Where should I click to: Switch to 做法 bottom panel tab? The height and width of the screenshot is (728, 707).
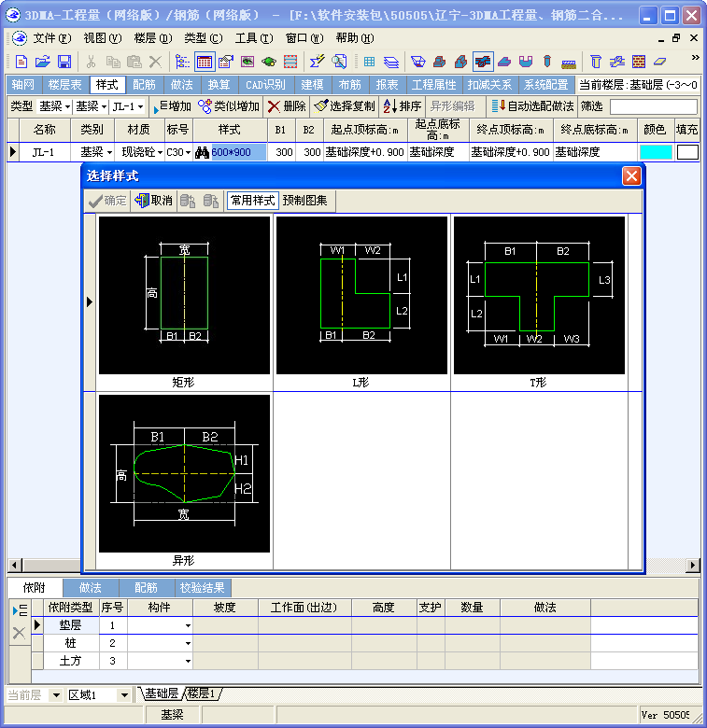pyautogui.click(x=90, y=588)
